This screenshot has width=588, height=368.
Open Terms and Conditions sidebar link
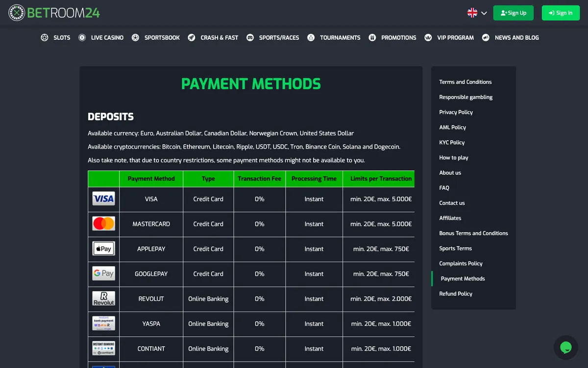(465, 82)
